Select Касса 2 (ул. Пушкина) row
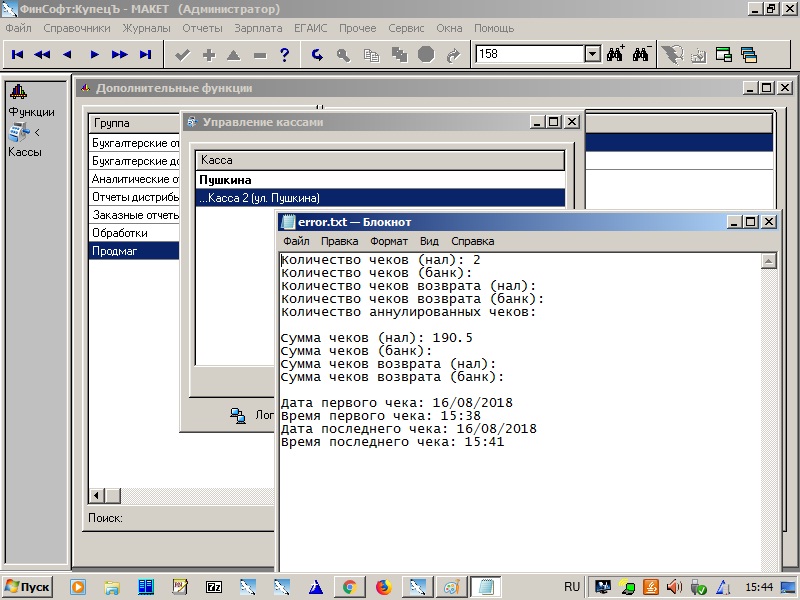Image resolution: width=800 pixels, height=600 pixels. [x=260, y=198]
